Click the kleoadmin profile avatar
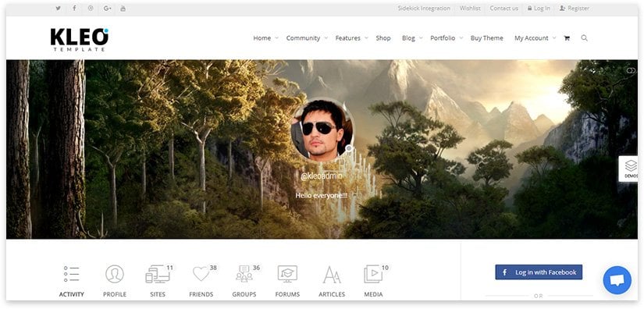 pyautogui.click(x=322, y=130)
